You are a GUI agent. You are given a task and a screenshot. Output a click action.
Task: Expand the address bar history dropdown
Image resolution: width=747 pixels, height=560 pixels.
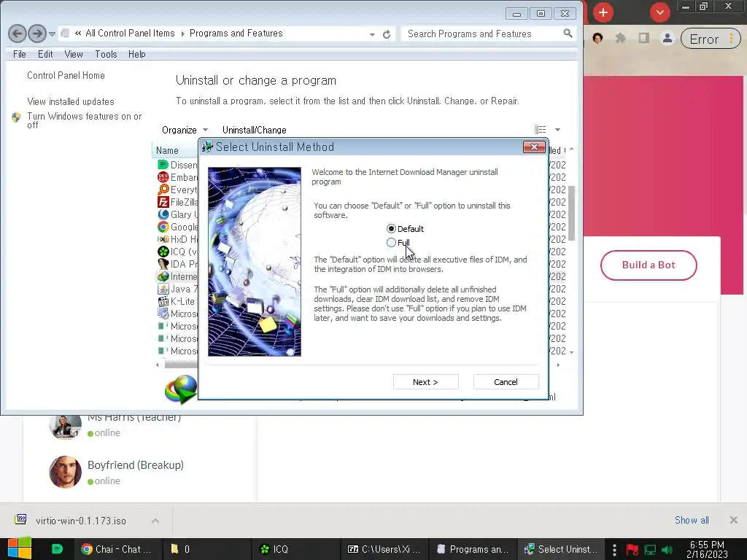(x=372, y=34)
